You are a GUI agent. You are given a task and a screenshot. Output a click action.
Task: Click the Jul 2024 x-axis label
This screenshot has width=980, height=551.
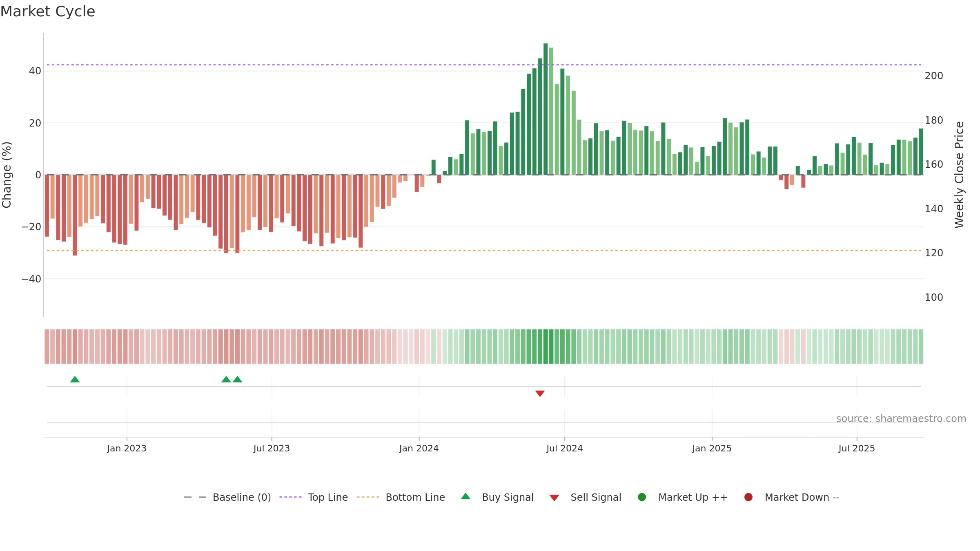tap(565, 449)
